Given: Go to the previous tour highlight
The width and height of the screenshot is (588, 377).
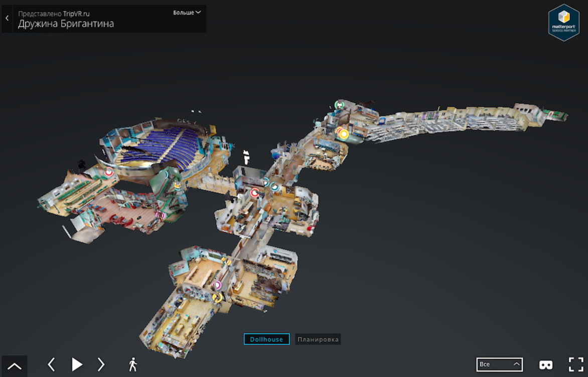Looking at the screenshot, I should (51, 364).
